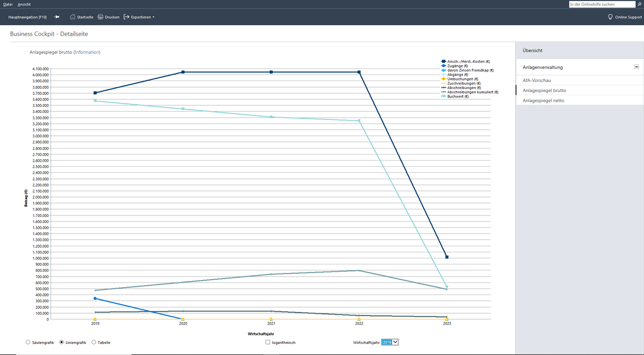Open Anlagespiegel netto in sidebar

[x=543, y=101]
